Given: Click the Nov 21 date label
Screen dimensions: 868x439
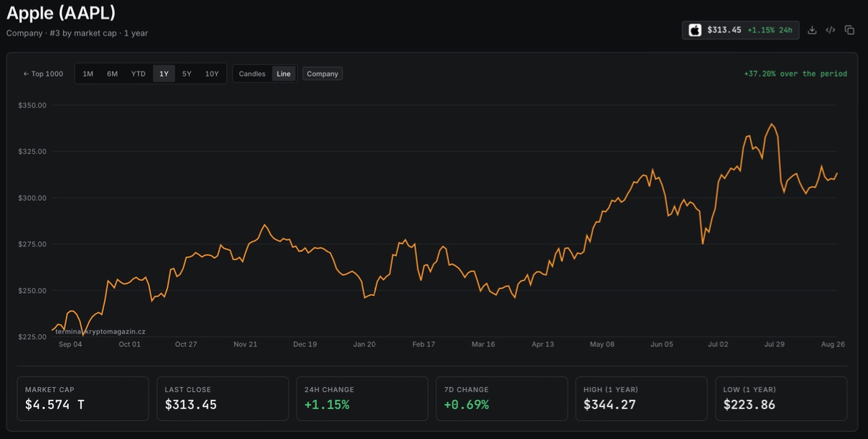Looking at the screenshot, I should pos(245,344).
